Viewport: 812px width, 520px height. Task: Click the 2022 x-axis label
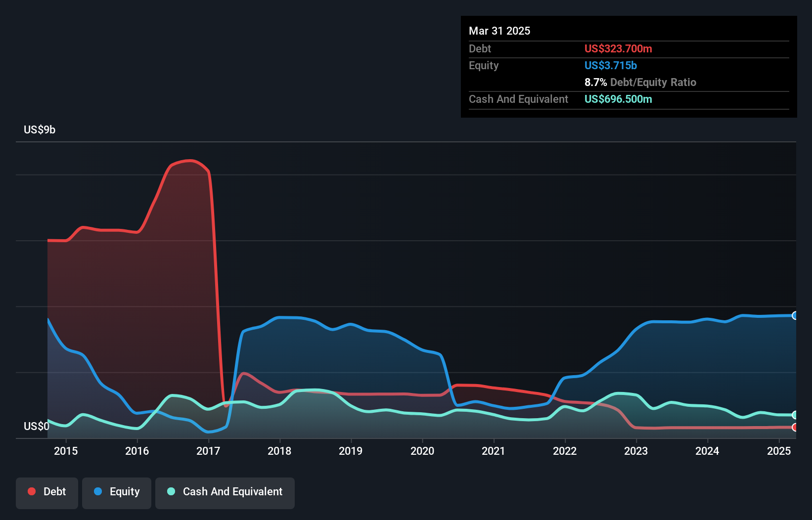565,451
